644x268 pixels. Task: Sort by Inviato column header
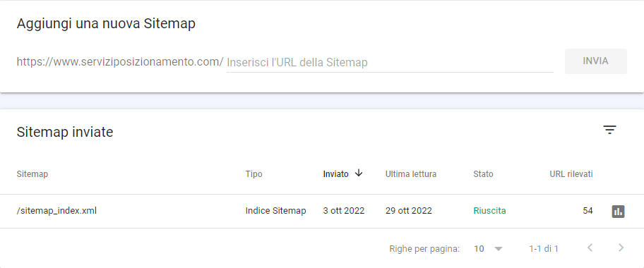pos(335,174)
